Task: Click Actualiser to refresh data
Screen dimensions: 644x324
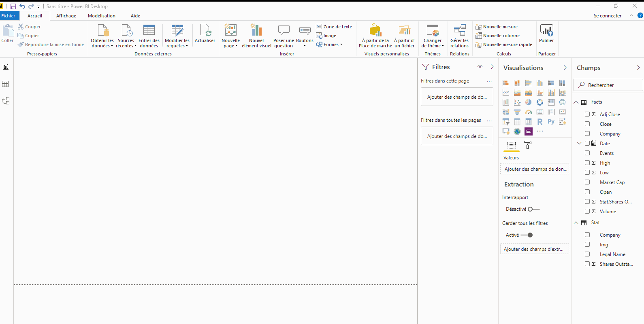Action: pos(205,34)
